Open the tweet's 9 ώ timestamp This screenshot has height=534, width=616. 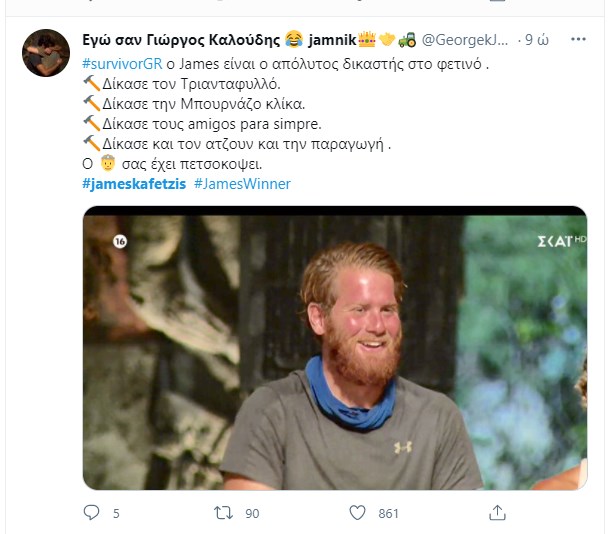[536, 40]
